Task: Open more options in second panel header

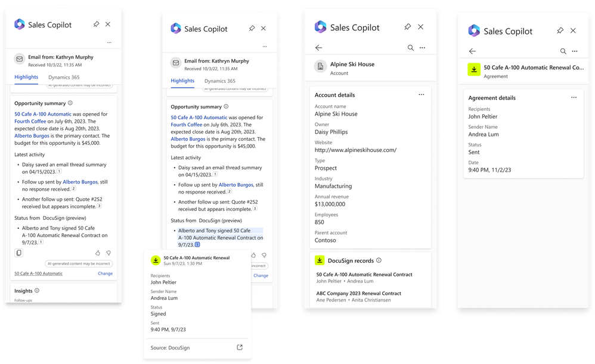Action: click(265, 46)
